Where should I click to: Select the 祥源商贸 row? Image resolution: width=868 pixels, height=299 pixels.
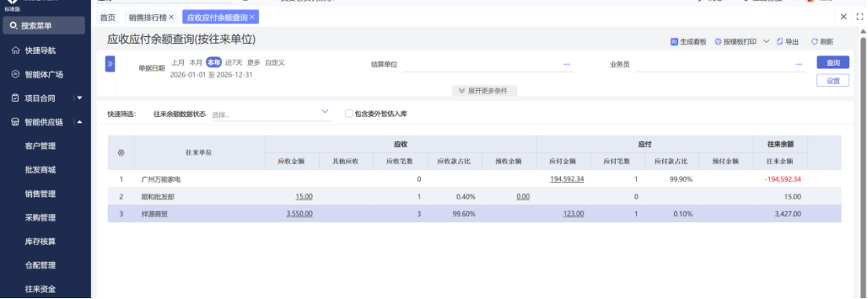474,214
